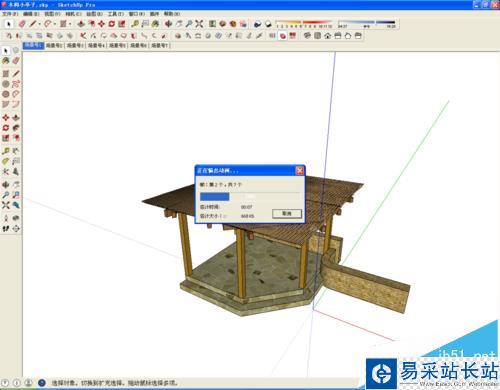Click the export progress bar in dialog

(249, 196)
